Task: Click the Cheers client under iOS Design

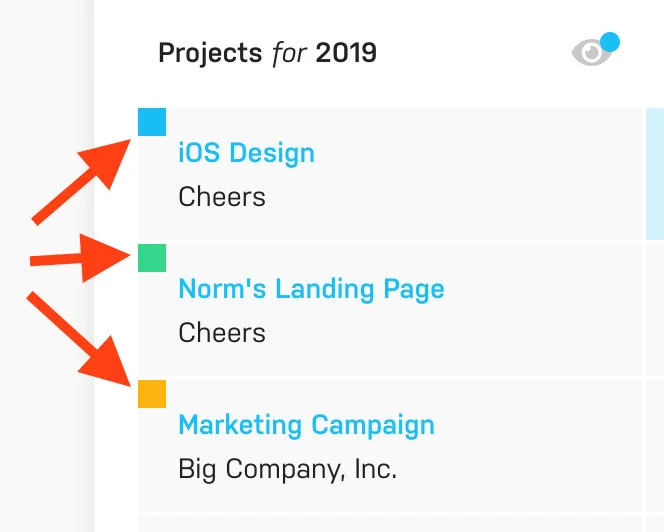Action: 222,196
